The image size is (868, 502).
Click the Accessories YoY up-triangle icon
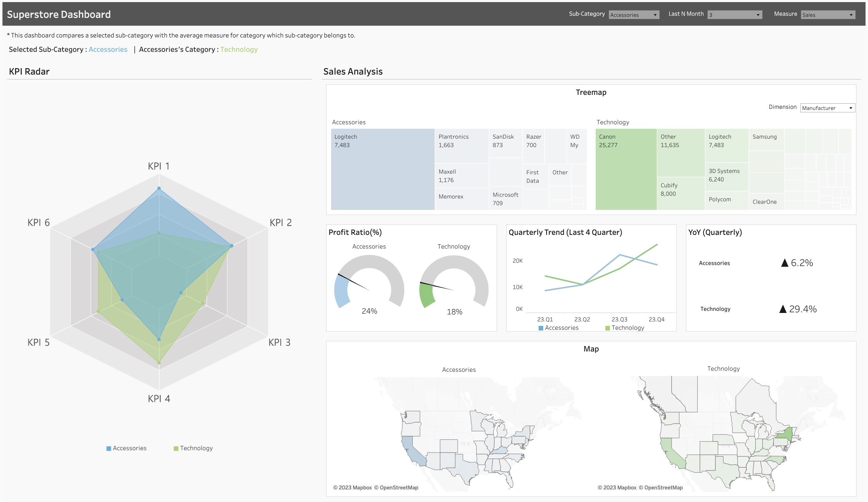[x=784, y=263]
